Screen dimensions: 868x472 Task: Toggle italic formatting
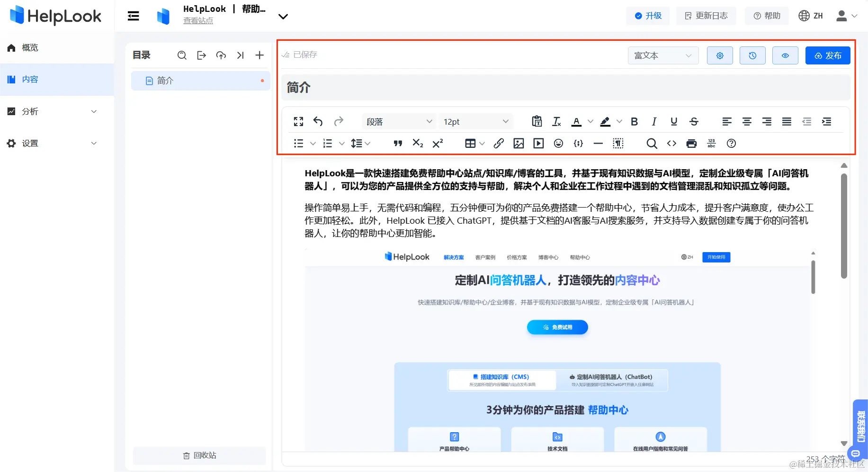coord(654,122)
